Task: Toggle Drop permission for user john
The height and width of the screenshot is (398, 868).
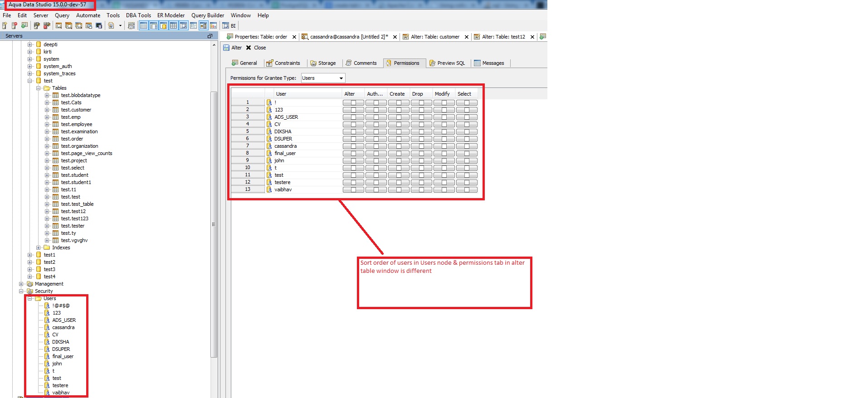Action: [x=421, y=160]
